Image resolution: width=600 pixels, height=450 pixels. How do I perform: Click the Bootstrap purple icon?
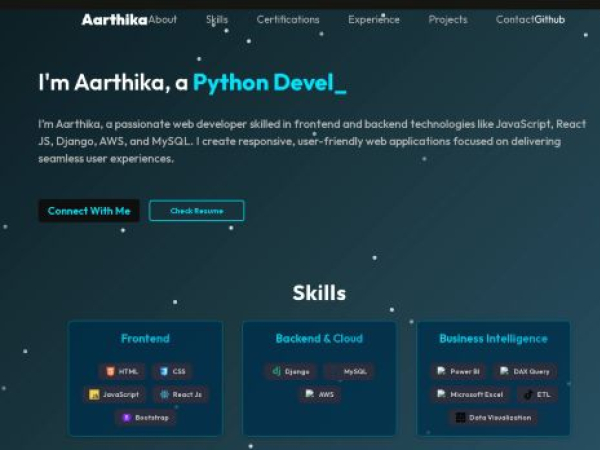pos(126,417)
